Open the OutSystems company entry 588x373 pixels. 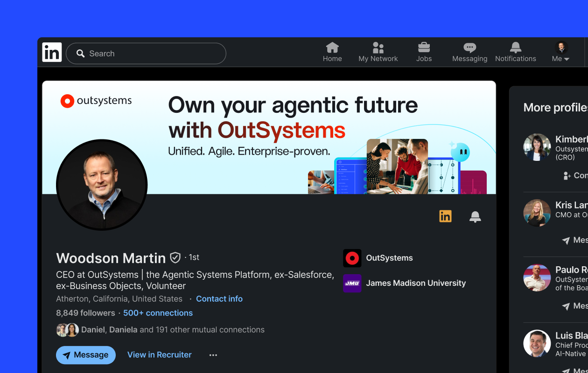pyautogui.click(x=378, y=258)
